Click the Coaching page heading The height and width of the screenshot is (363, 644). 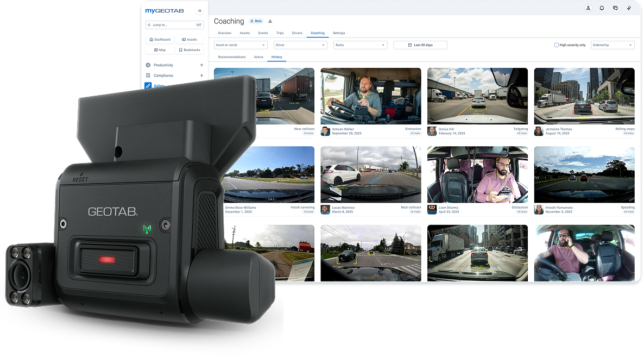pos(229,21)
